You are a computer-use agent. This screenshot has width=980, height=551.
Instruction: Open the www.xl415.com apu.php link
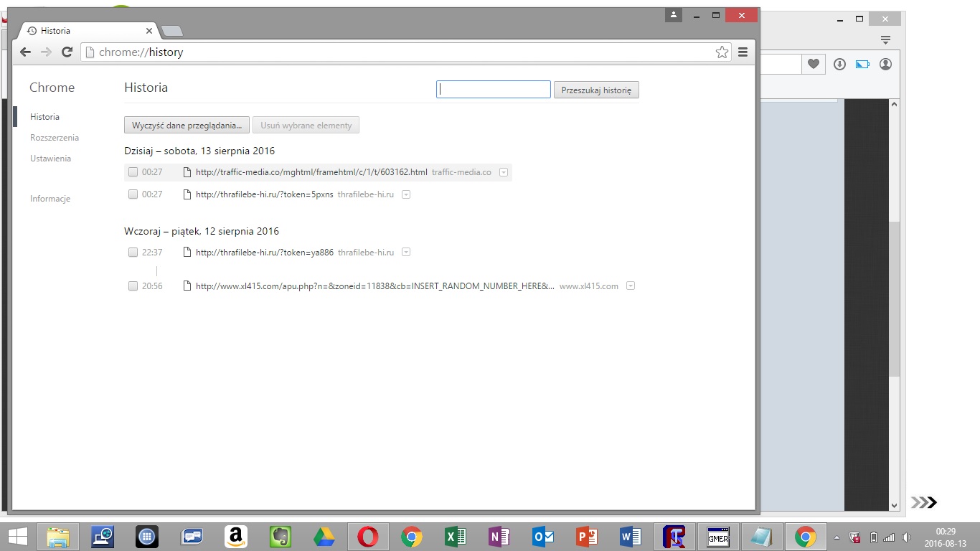(375, 286)
